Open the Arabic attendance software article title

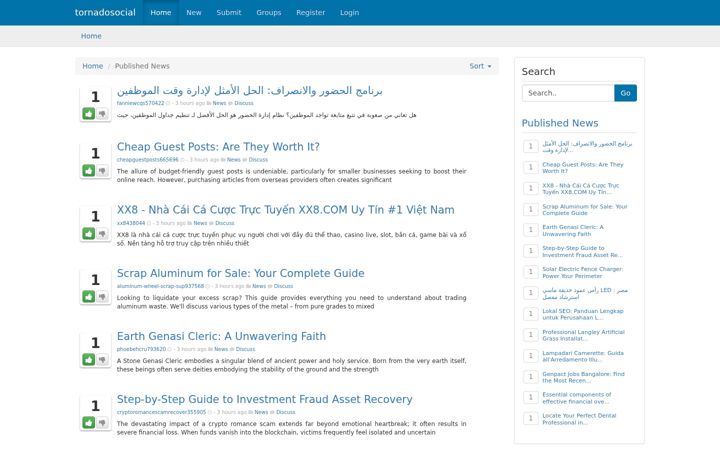click(249, 90)
